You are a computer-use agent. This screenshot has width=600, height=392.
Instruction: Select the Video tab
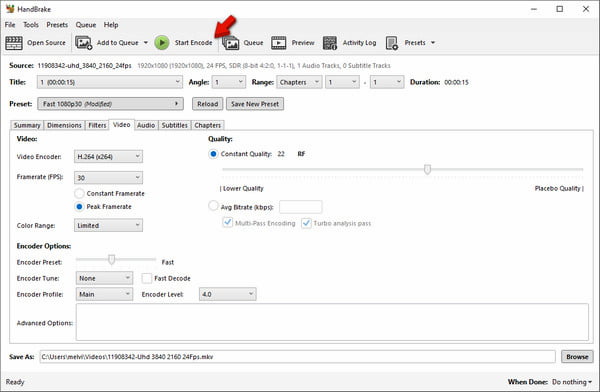pyautogui.click(x=121, y=125)
